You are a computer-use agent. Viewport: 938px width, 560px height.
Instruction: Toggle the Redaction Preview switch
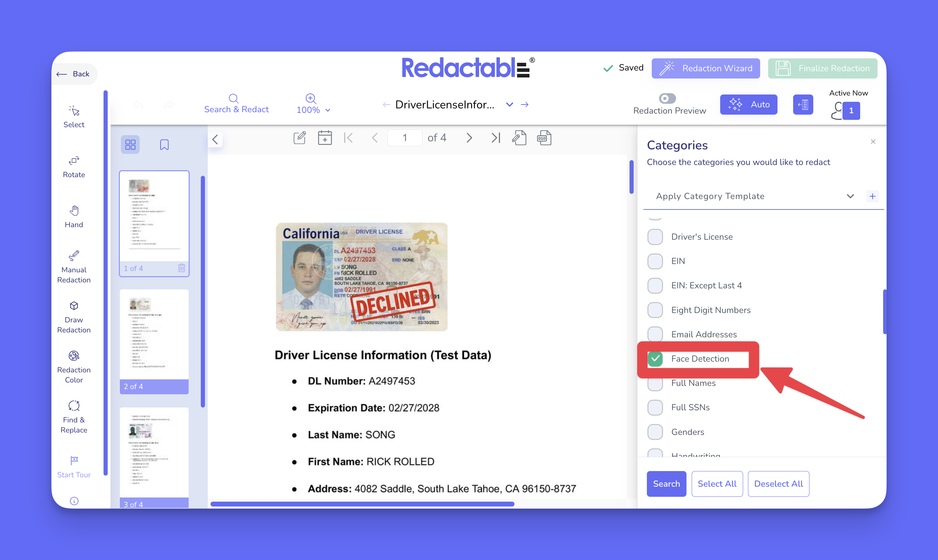(667, 99)
